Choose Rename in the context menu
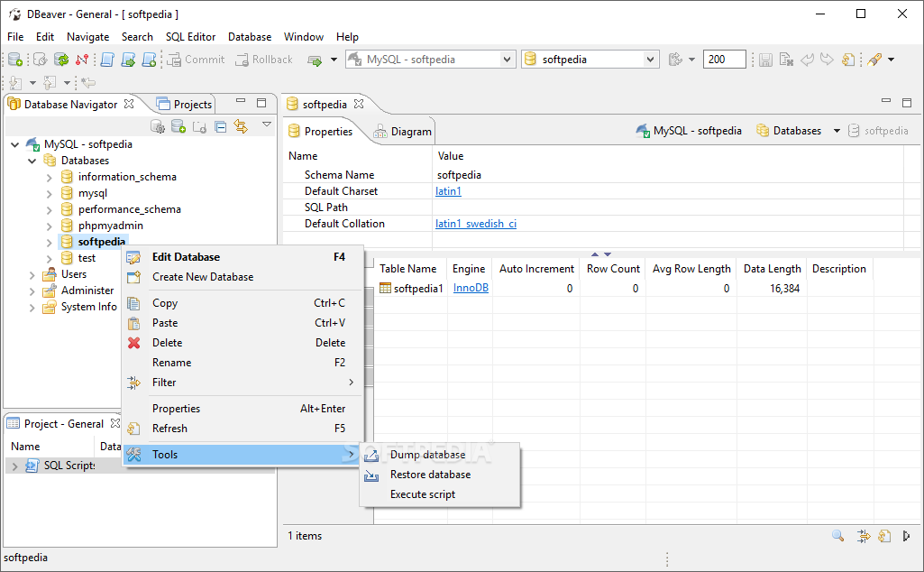The width and height of the screenshot is (924, 572). (x=242, y=363)
